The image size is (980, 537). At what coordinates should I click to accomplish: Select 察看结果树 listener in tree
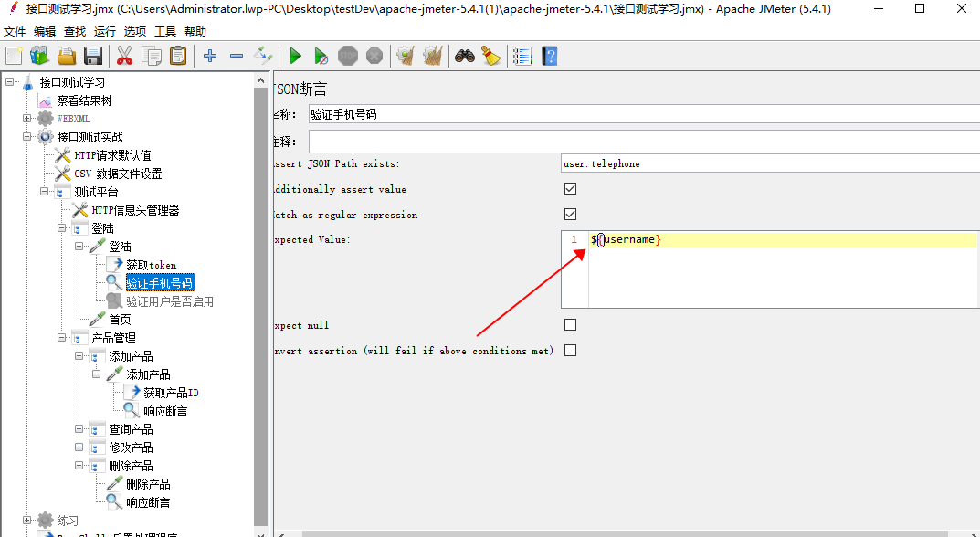pos(84,100)
